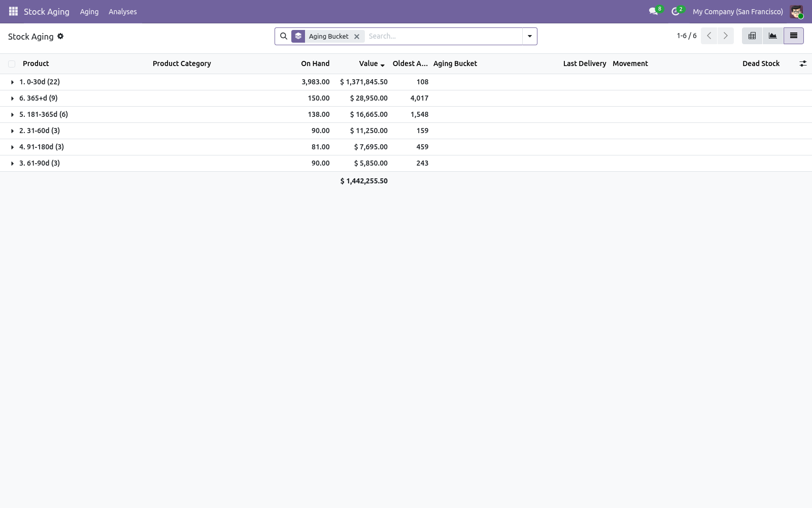
Task: Sort by Dead Stock column header
Action: click(761, 63)
